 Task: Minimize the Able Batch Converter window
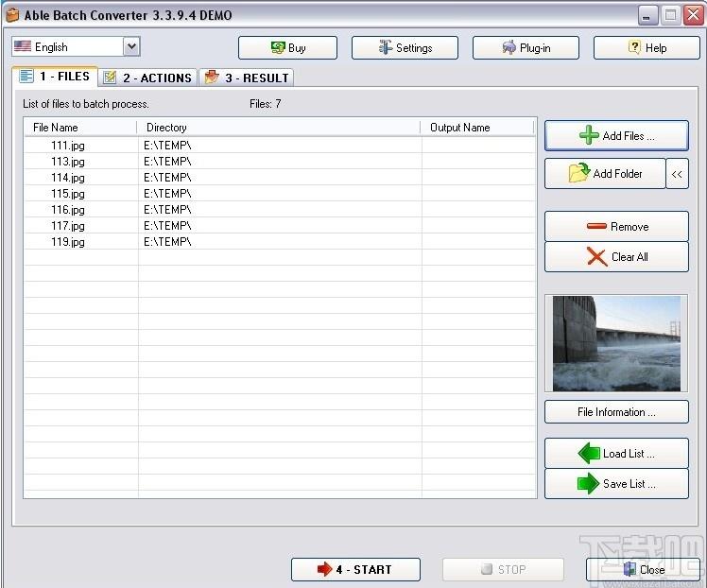647,16
